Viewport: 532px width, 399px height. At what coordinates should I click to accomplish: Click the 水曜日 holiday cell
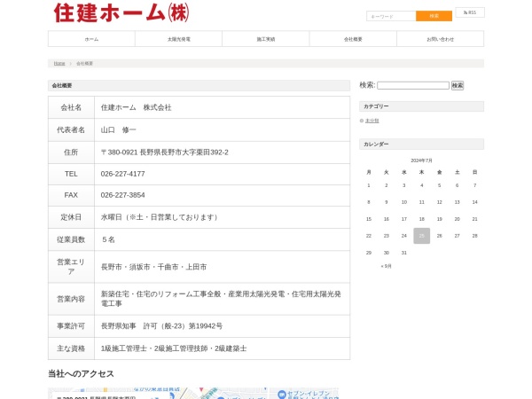point(223,217)
